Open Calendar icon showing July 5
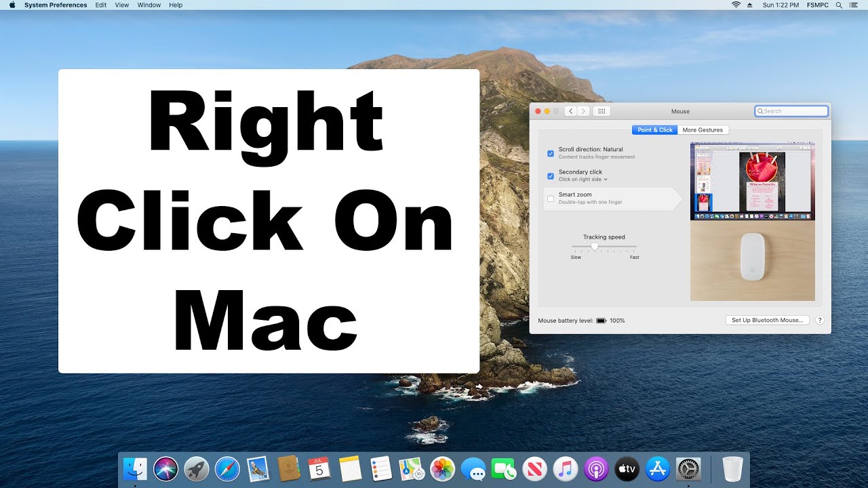Screen dimensions: 868x488 click(319, 468)
